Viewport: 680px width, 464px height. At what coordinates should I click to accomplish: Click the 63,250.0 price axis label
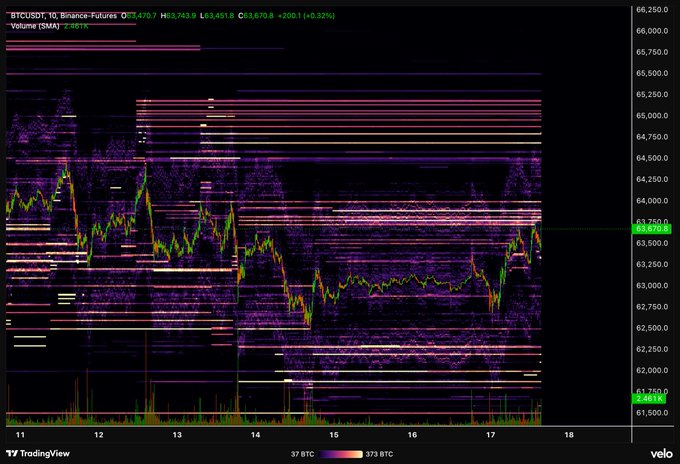(x=652, y=265)
